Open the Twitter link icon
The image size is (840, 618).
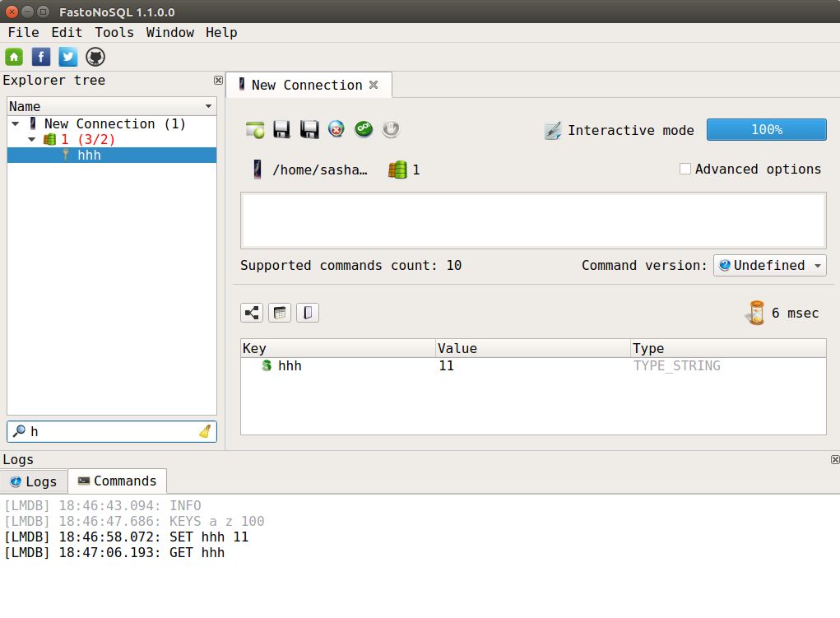pos(68,57)
